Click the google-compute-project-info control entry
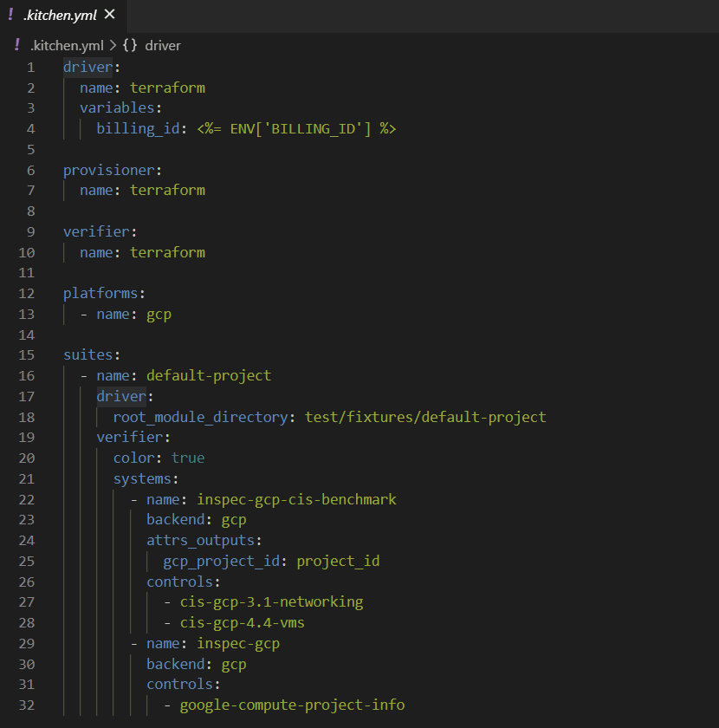The image size is (719, 728). [291, 705]
